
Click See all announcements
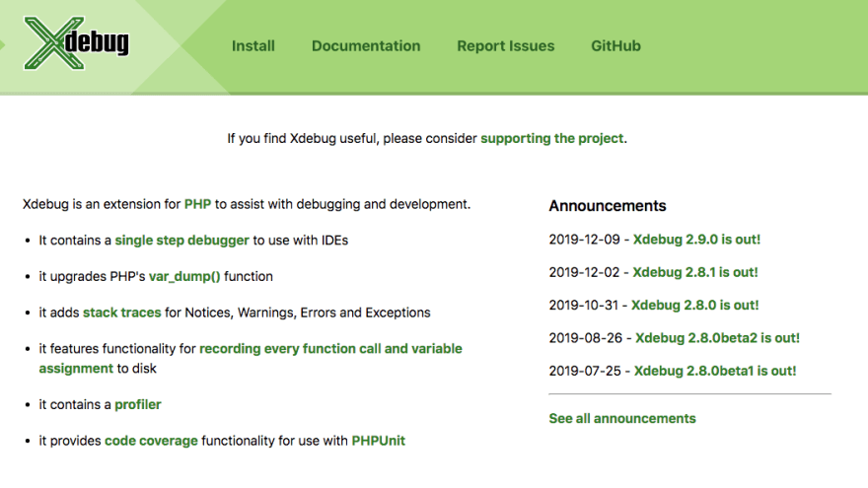(622, 419)
